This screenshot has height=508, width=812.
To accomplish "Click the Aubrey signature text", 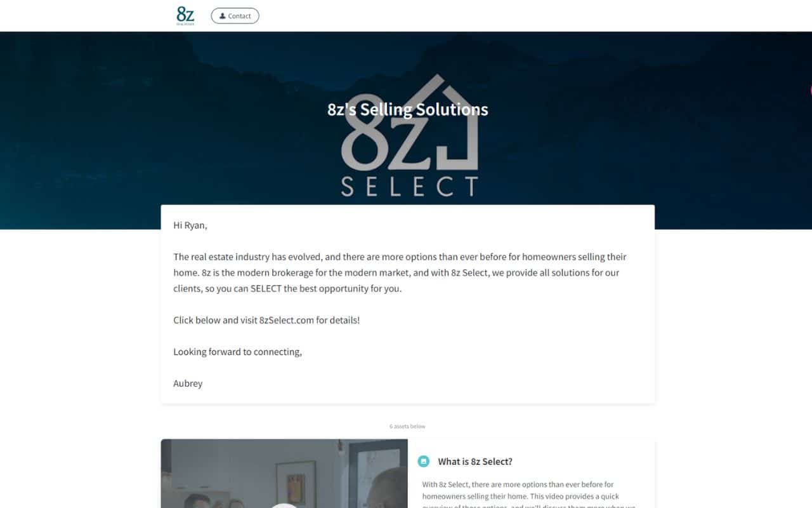I will coord(188,384).
